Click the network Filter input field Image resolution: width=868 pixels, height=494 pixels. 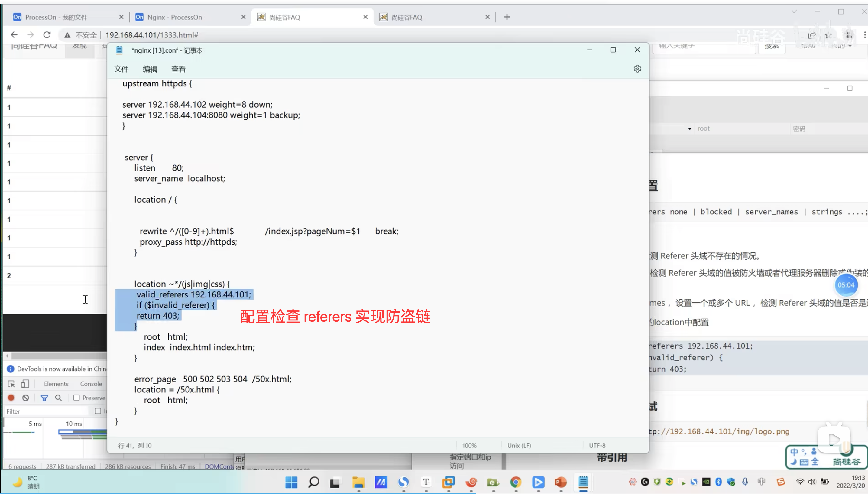coord(46,411)
